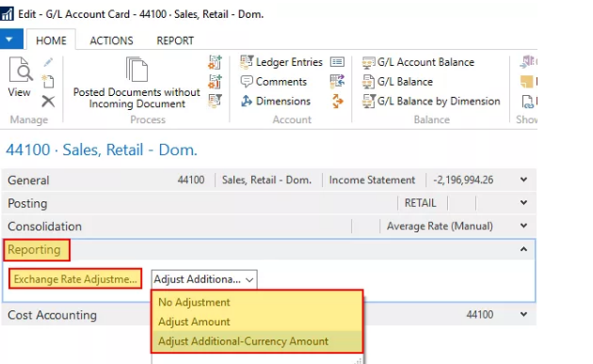
Task: Open Comments for this account
Action: (273, 82)
